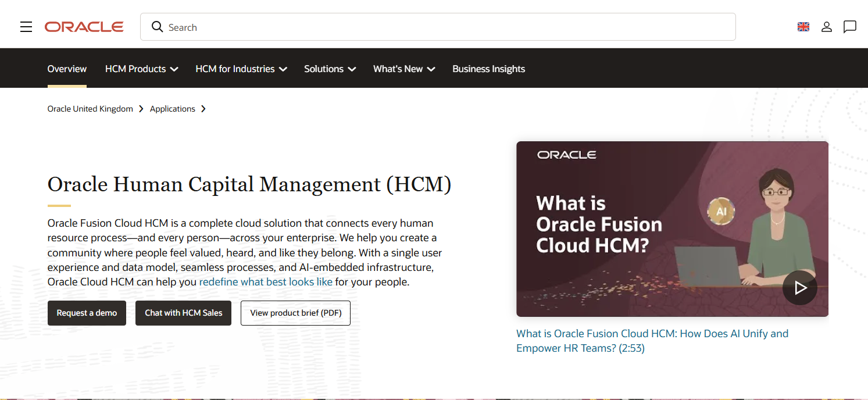Open the country selector UK flag
868x400 pixels.
click(x=803, y=27)
